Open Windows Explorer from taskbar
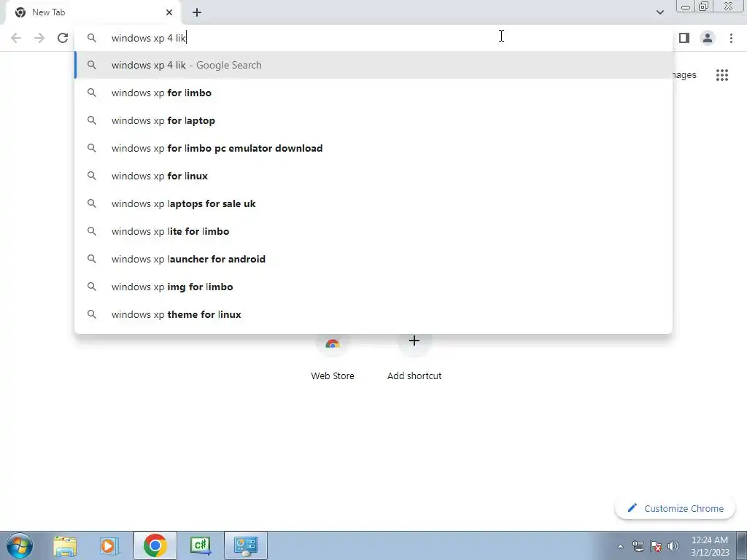This screenshot has height=560, width=747. click(65, 545)
